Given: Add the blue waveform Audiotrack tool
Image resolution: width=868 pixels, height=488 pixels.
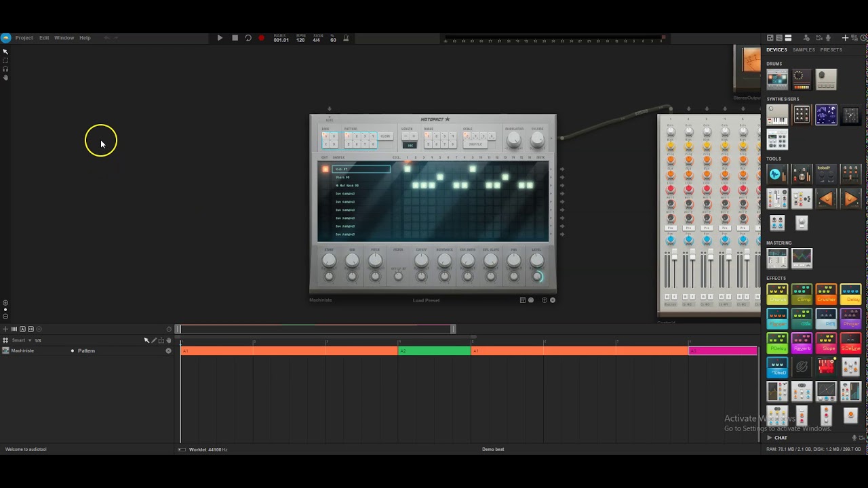Looking at the screenshot, I should tap(777, 174).
